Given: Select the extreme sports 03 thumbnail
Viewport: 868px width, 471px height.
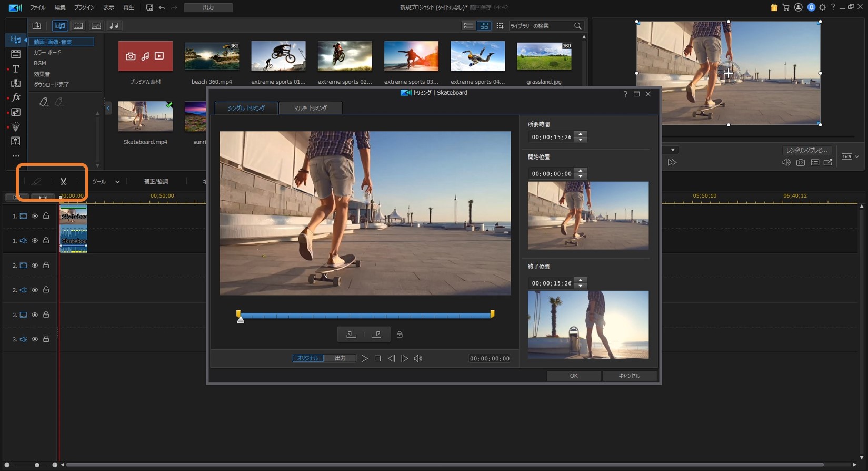Looking at the screenshot, I should 411,56.
